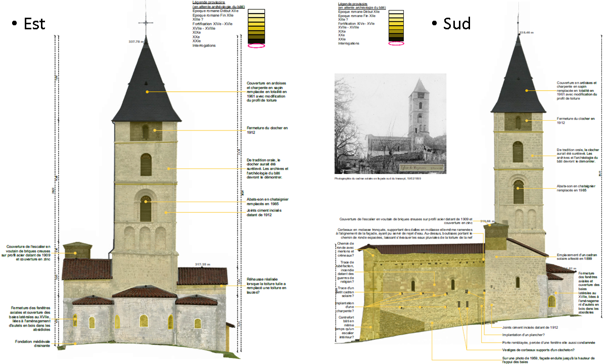Select the top palest swatch in Est legend
The width and height of the screenshot is (606, 364).
point(257,11)
